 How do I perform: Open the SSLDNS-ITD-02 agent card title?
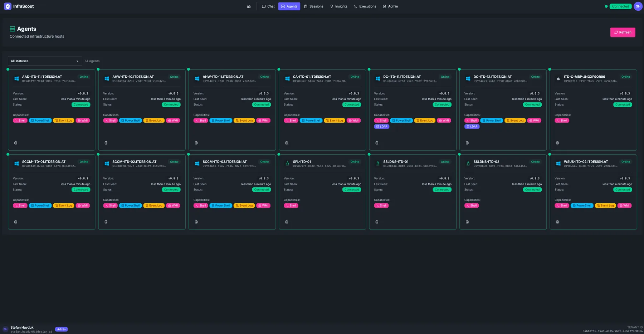486,162
